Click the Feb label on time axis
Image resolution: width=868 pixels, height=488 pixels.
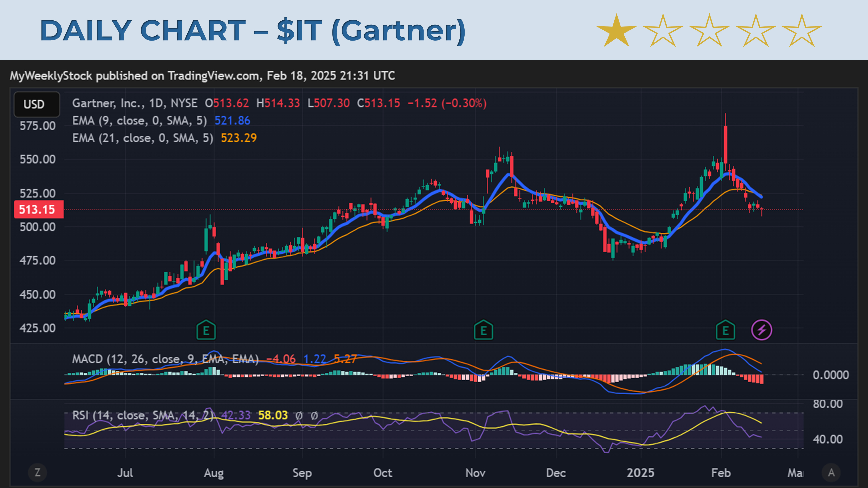click(x=721, y=473)
